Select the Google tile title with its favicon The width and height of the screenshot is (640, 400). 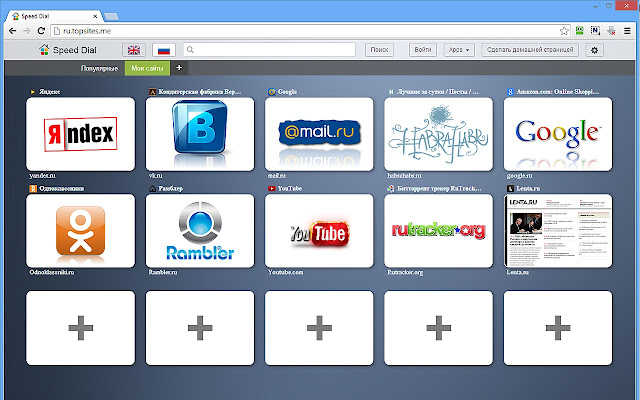[282, 92]
